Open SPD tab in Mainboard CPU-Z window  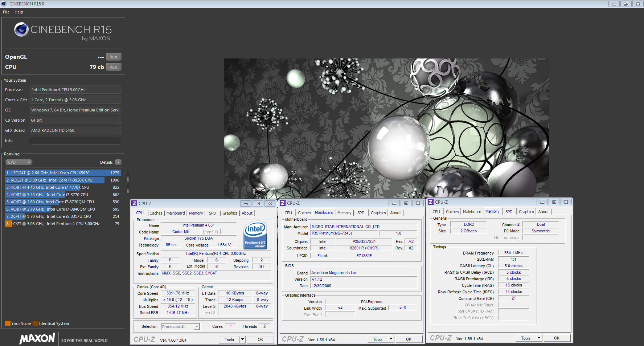coord(361,213)
